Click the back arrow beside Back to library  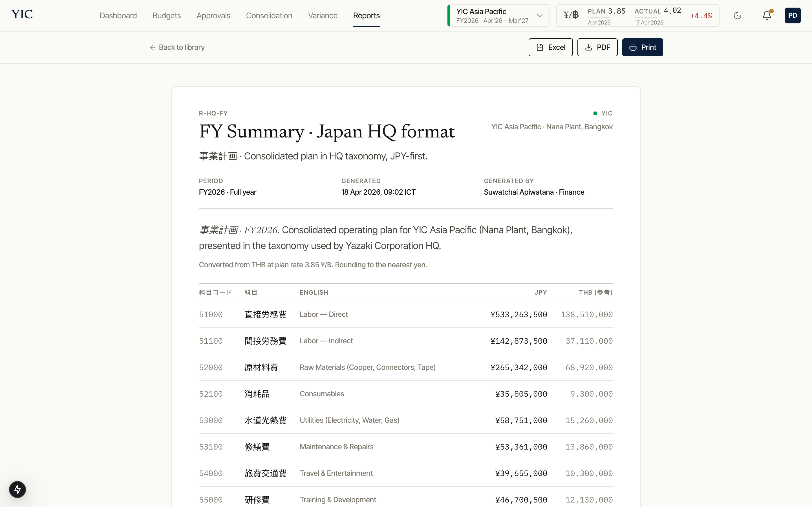pyautogui.click(x=153, y=47)
